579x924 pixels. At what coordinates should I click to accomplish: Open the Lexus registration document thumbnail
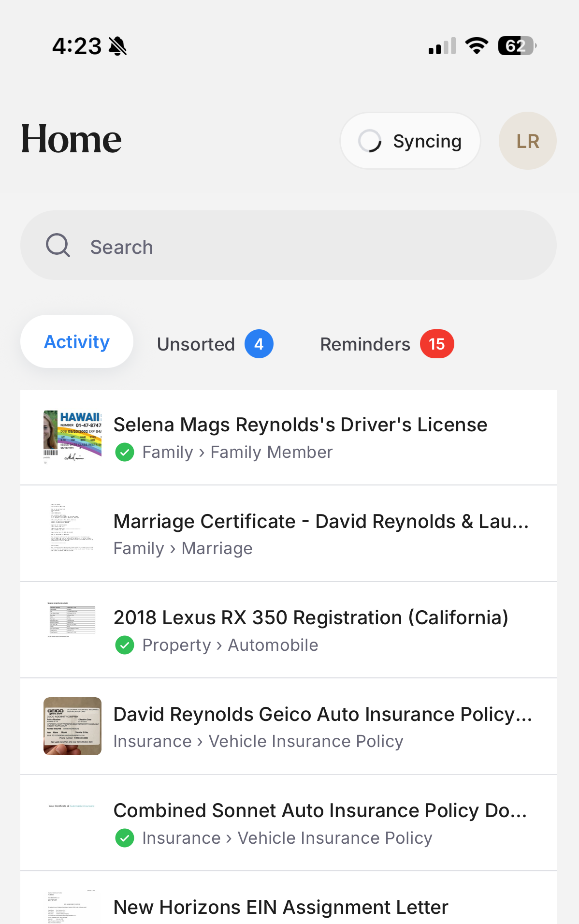click(x=72, y=620)
